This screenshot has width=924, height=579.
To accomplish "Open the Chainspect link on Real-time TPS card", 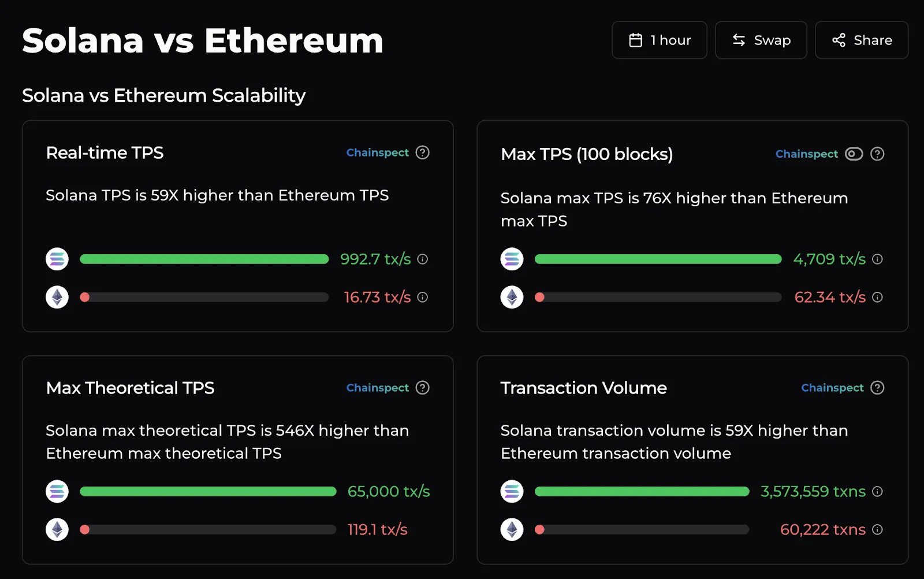I will (377, 153).
